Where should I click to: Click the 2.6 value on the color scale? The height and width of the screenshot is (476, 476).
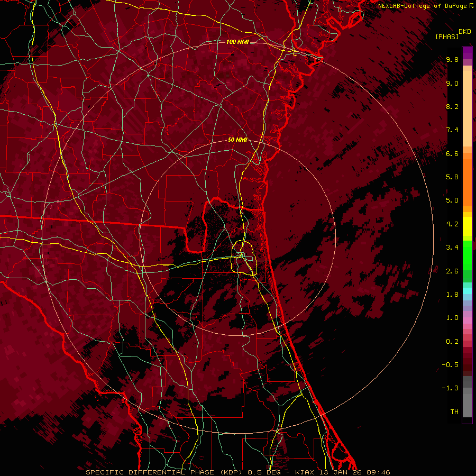tap(452, 271)
